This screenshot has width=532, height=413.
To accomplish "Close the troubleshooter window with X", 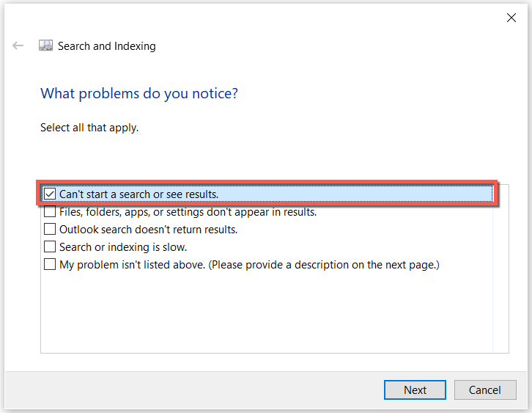I will coord(511,18).
